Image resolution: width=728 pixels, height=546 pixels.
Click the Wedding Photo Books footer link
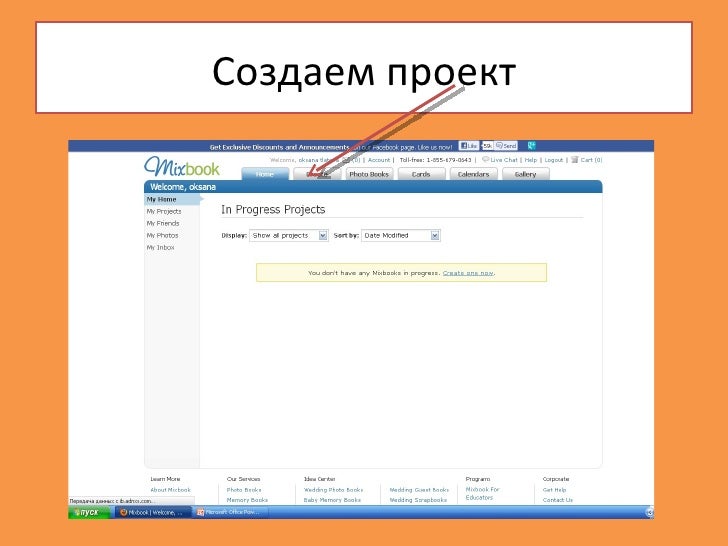tap(333, 490)
